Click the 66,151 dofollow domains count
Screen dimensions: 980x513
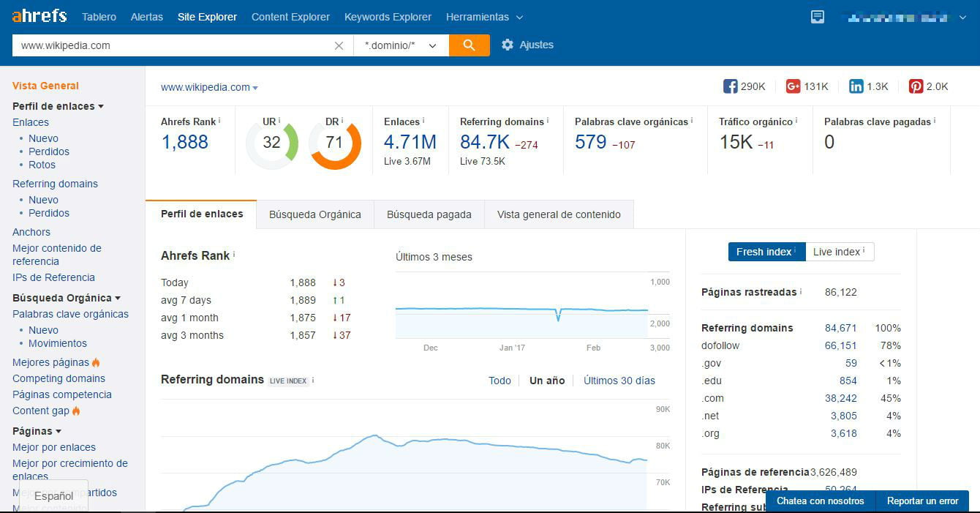tap(841, 345)
